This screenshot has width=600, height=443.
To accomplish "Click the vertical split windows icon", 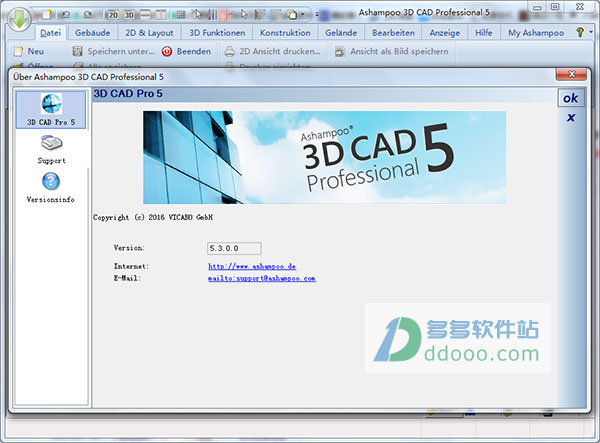I will click(161, 15).
